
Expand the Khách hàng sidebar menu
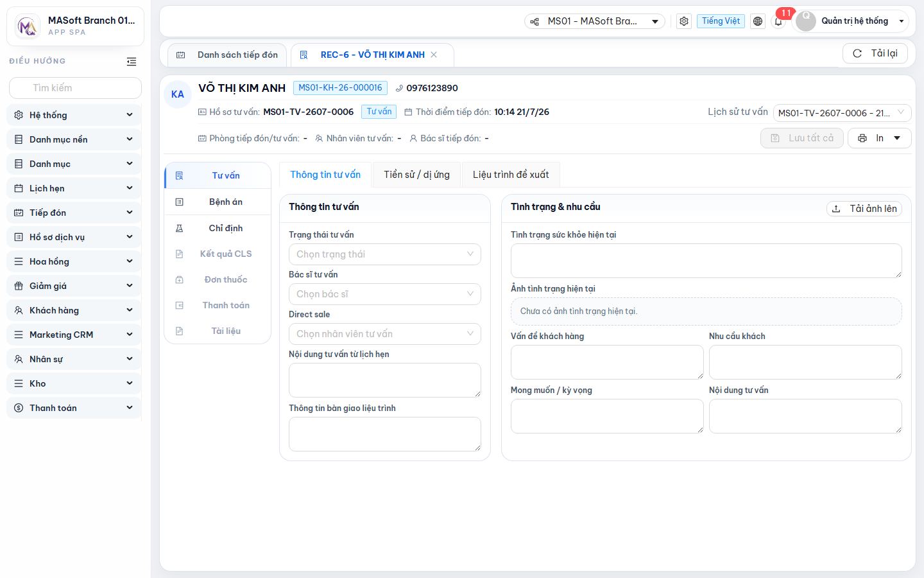pyautogui.click(x=74, y=310)
